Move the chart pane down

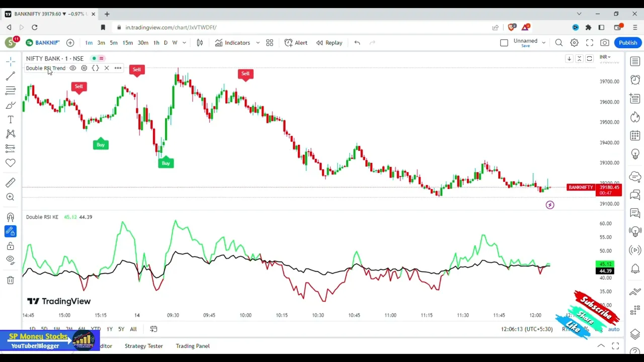[569, 59]
